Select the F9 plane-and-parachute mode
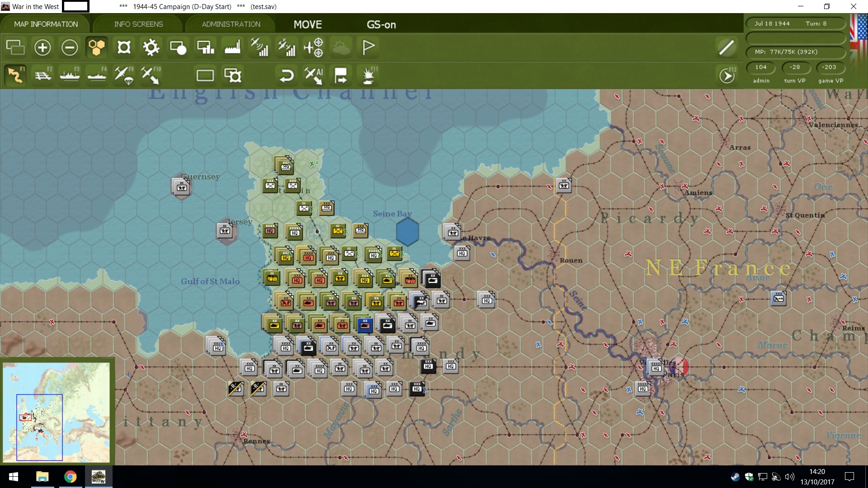 click(x=124, y=75)
